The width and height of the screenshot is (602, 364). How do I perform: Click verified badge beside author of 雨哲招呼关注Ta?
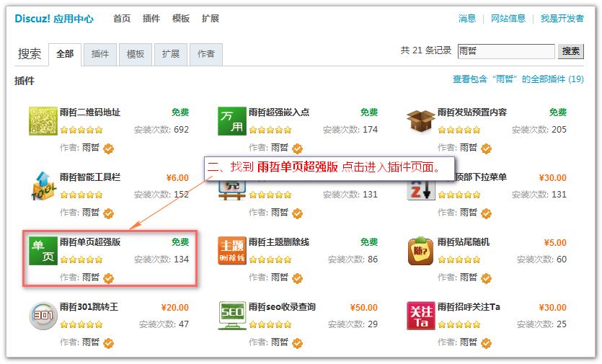click(x=487, y=343)
